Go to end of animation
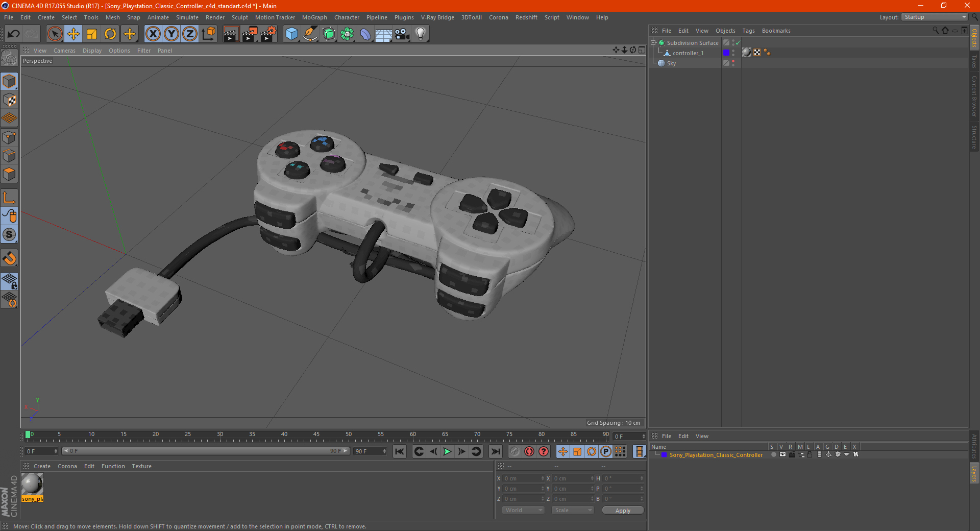980x531 pixels. (495, 451)
